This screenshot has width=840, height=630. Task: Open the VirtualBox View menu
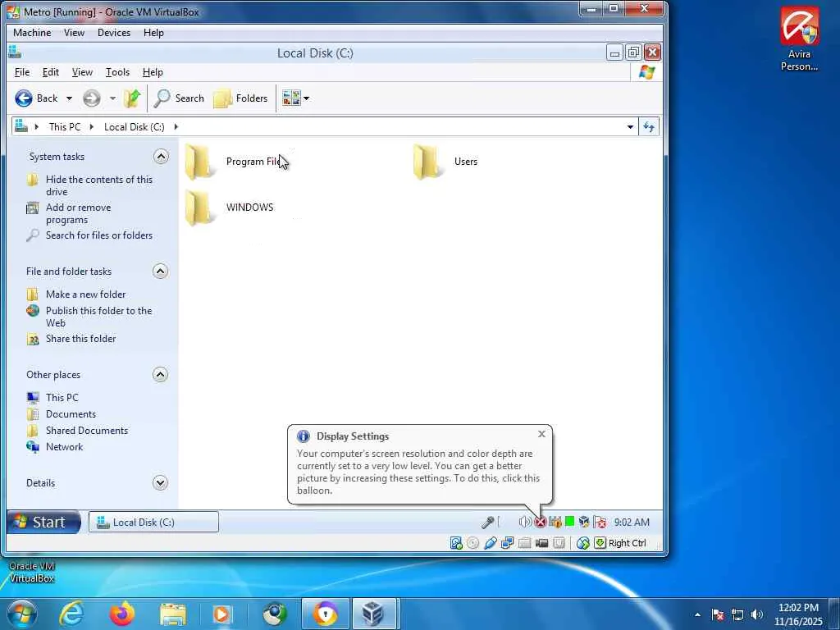point(74,33)
